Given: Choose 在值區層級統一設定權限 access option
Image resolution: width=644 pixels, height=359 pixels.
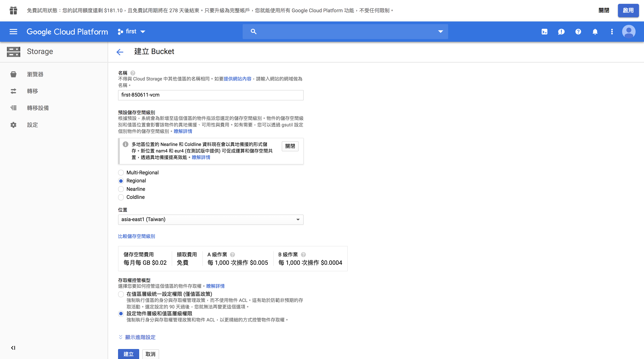Looking at the screenshot, I should tap(121, 294).
